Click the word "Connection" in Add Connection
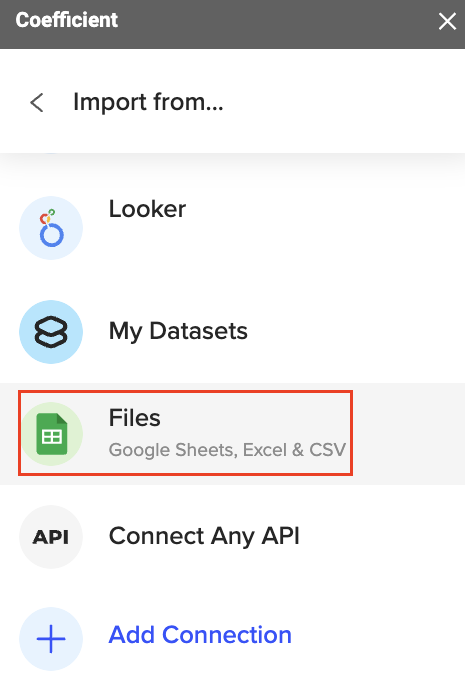Image resolution: width=465 pixels, height=698 pixels. pyautogui.click(x=227, y=634)
